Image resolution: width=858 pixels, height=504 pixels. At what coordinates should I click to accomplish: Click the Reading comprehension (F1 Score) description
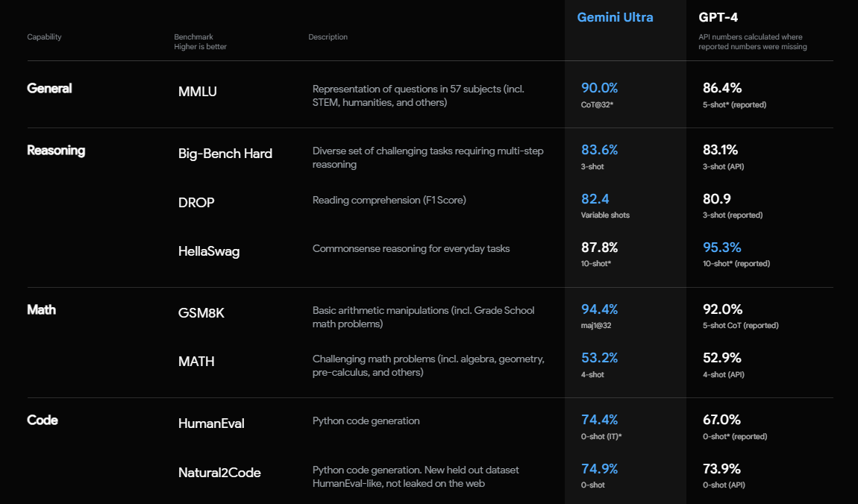point(389,200)
